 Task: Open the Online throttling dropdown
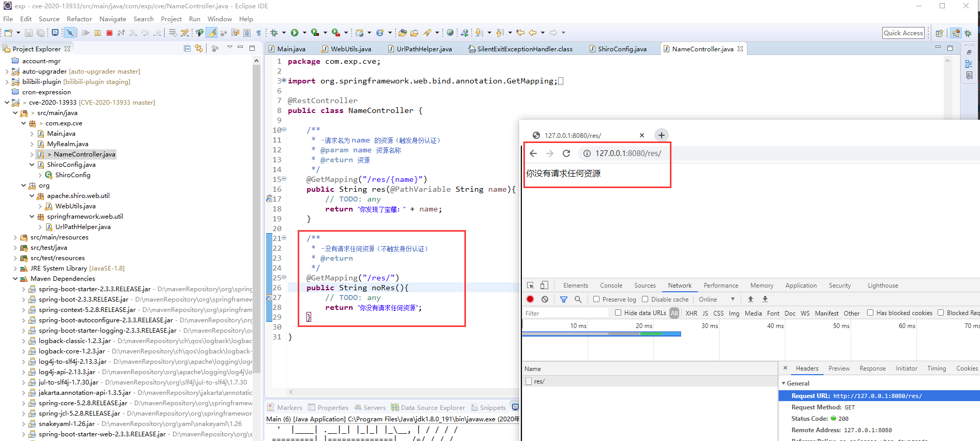tap(716, 299)
